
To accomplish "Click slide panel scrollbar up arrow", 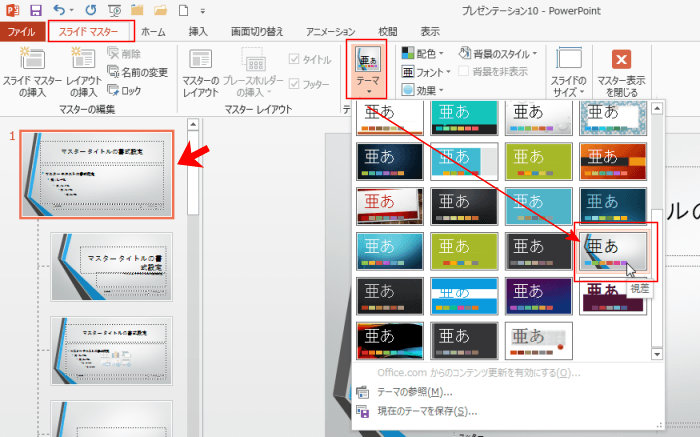I will (193, 124).
